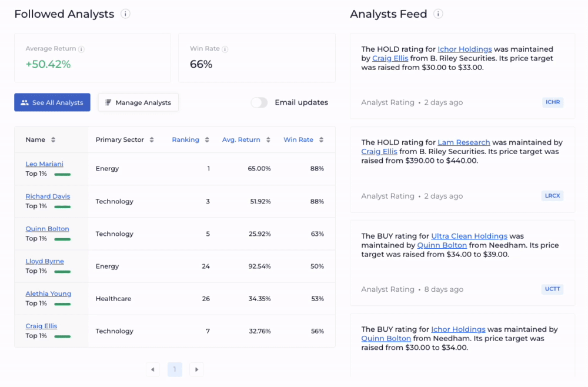Click Quinn Bolton link in Ultra Clean card

(x=442, y=245)
